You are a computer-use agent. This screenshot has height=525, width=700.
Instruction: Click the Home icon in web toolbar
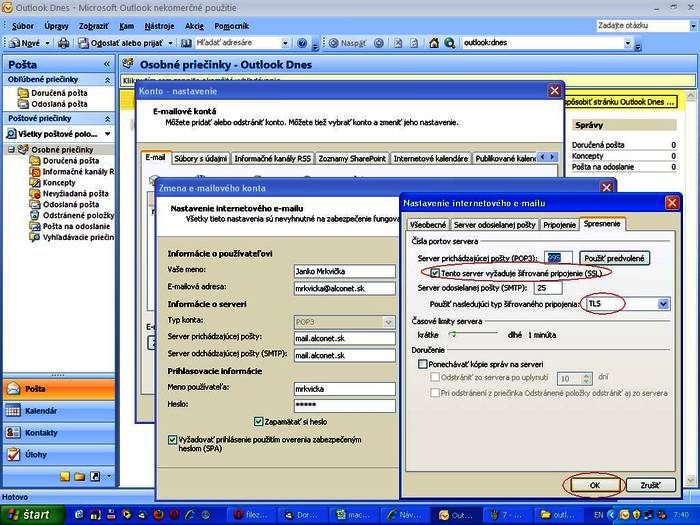(x=434, y=43)
